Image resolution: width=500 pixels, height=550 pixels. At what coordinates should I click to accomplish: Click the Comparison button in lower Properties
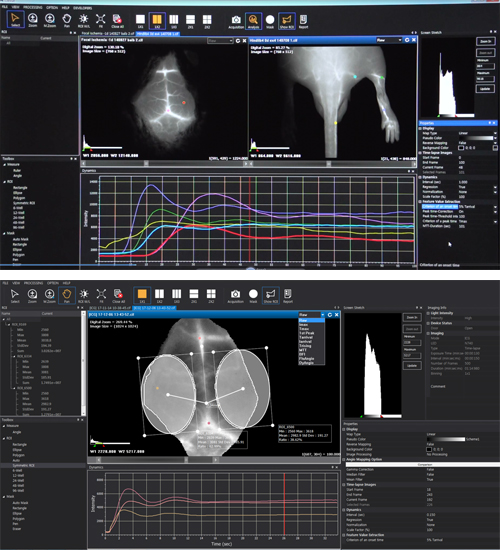click(424, 464)
